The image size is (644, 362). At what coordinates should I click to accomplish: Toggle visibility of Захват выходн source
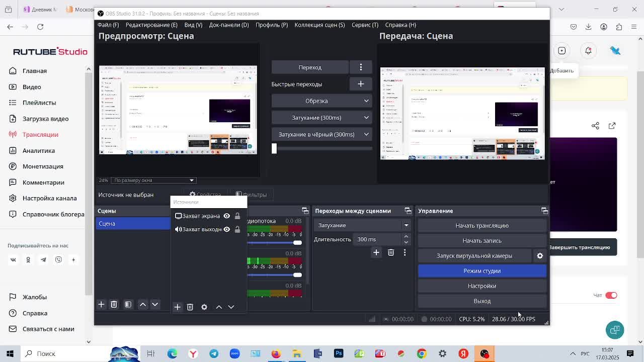[x=226, y=229]
